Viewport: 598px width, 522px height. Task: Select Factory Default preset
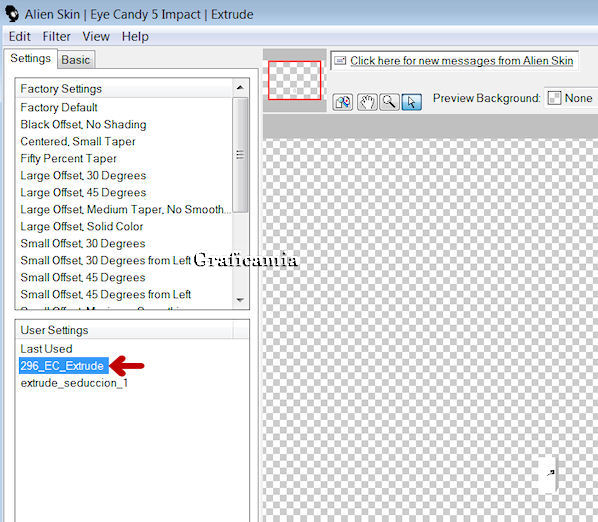59,108
